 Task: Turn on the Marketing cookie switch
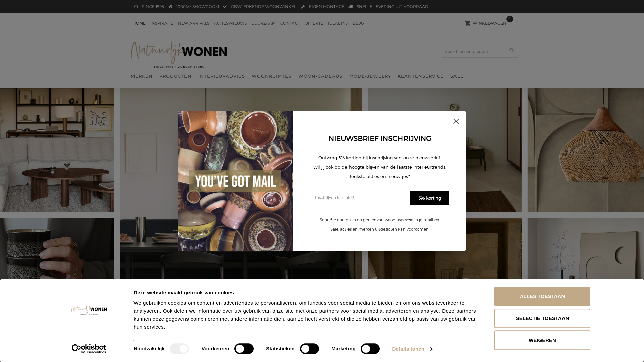pyautogui.click(x=370, y=349)
